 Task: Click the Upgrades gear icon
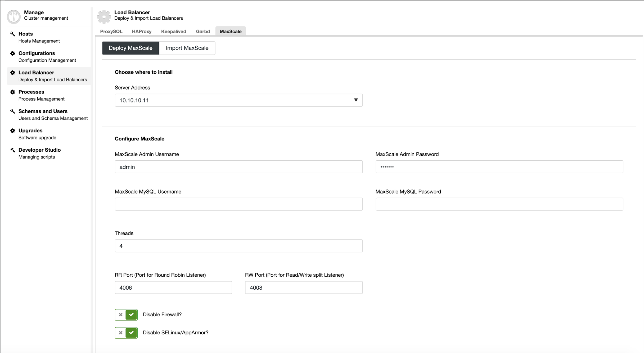click(x=13, y=130)
